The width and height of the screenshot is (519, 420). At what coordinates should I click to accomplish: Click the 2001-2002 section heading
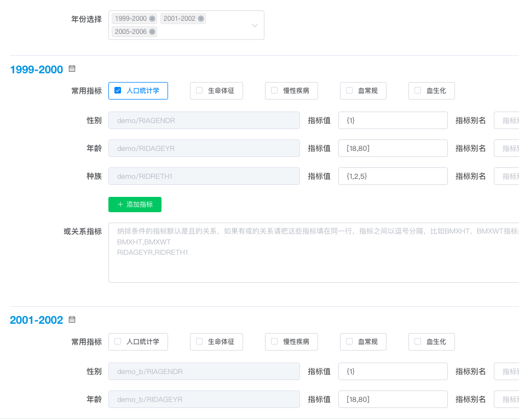(x=37, y=320)
